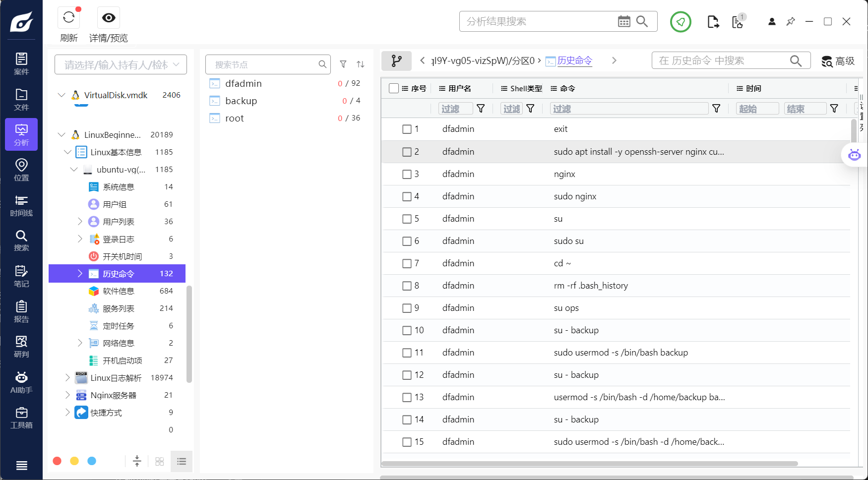Image resolution: width=868 pixels, height=480 pixels.
Task: Collapse the Linux基本信息 tree node
Action: tap(68, 152)
